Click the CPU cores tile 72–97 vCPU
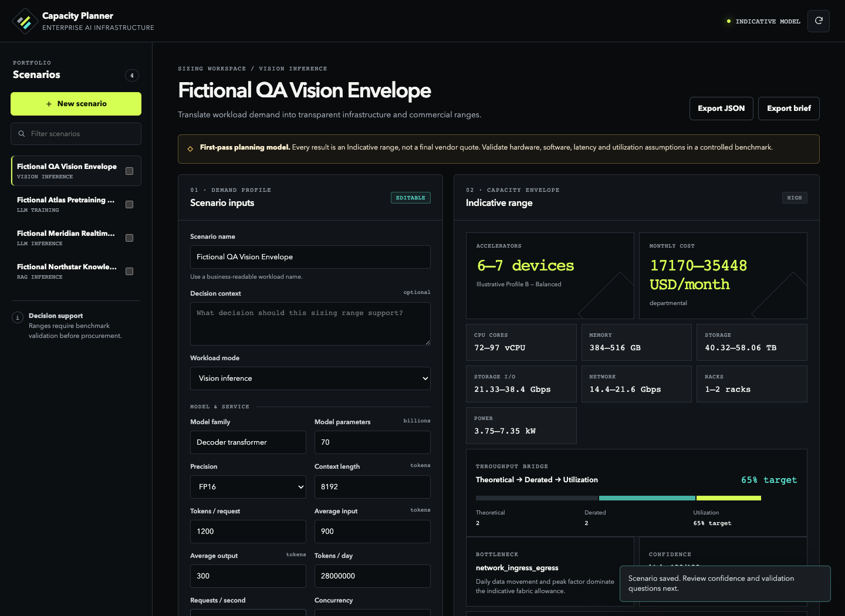845x616 pixels. point(521,343)
